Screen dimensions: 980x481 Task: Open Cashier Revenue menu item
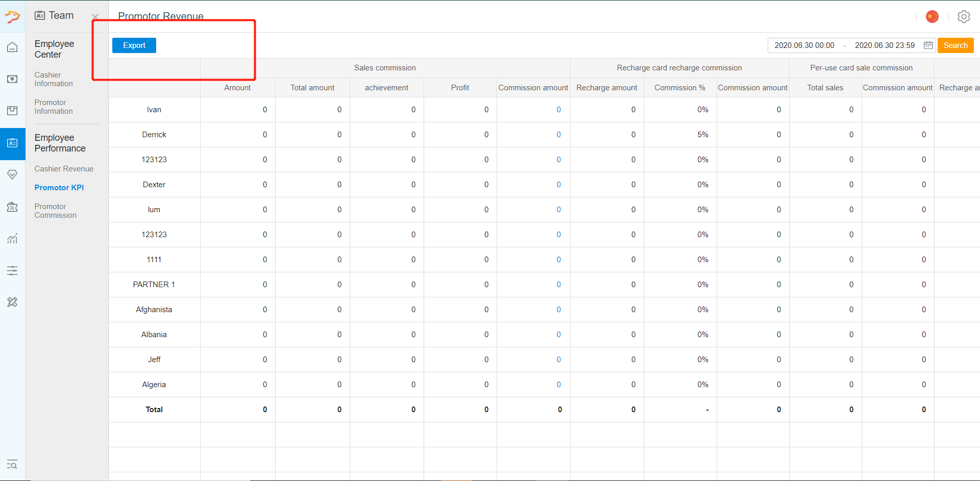pyautogui.click(x=64, y=169)
